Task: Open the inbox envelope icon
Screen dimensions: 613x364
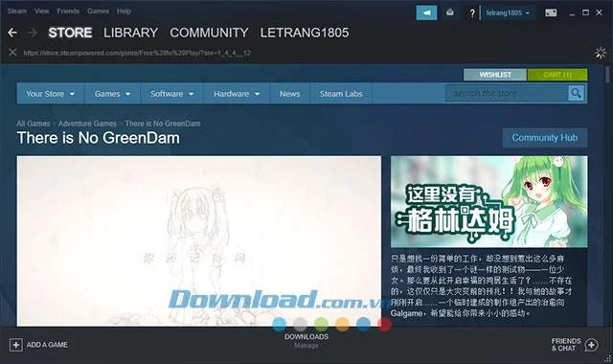Action: (450, 12)
